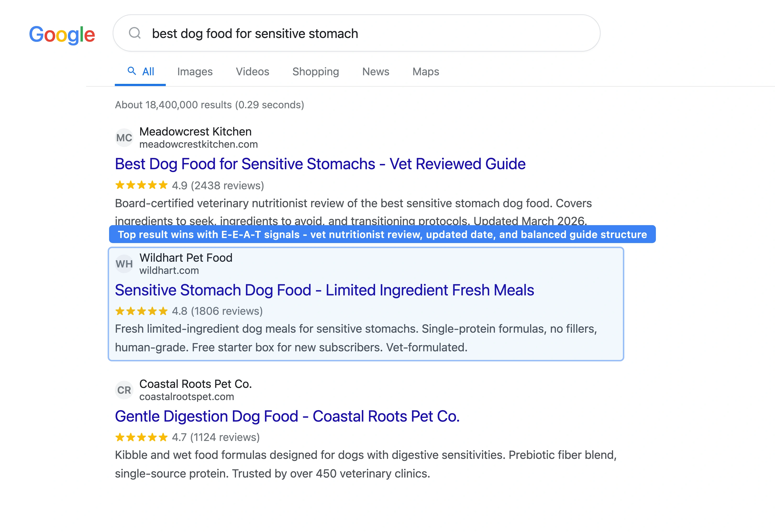
Task: Switch to the Maps tab
Action: [425, 71]
